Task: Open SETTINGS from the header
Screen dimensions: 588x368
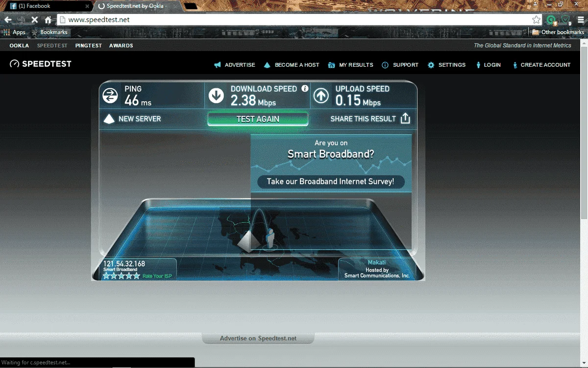Action: point(446,65)
